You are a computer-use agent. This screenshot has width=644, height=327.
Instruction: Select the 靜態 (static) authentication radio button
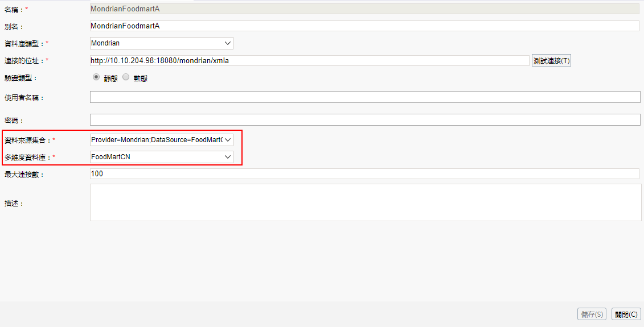click(96, 78)
